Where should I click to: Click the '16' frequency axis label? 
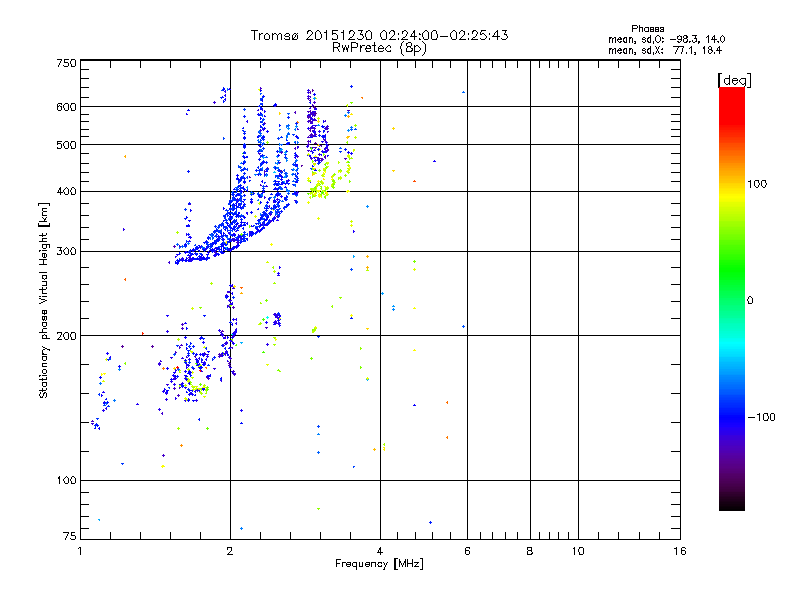click(x=680, y=551)
